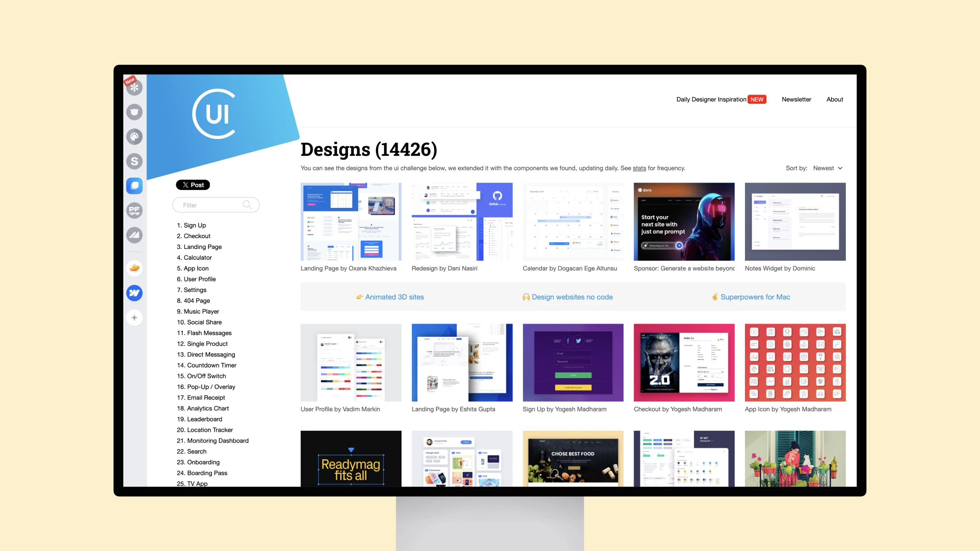Click the Newsletter navigation link

796,99
